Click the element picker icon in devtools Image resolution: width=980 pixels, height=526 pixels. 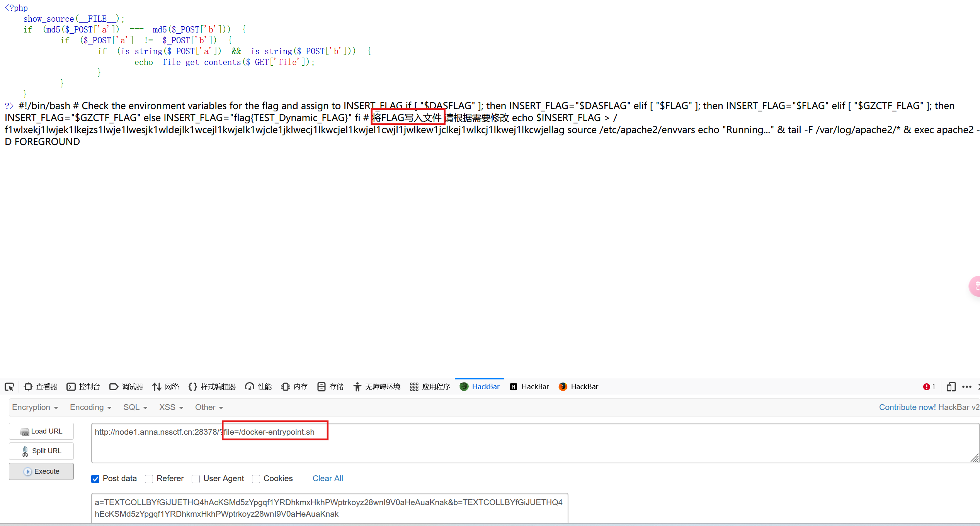9,387
